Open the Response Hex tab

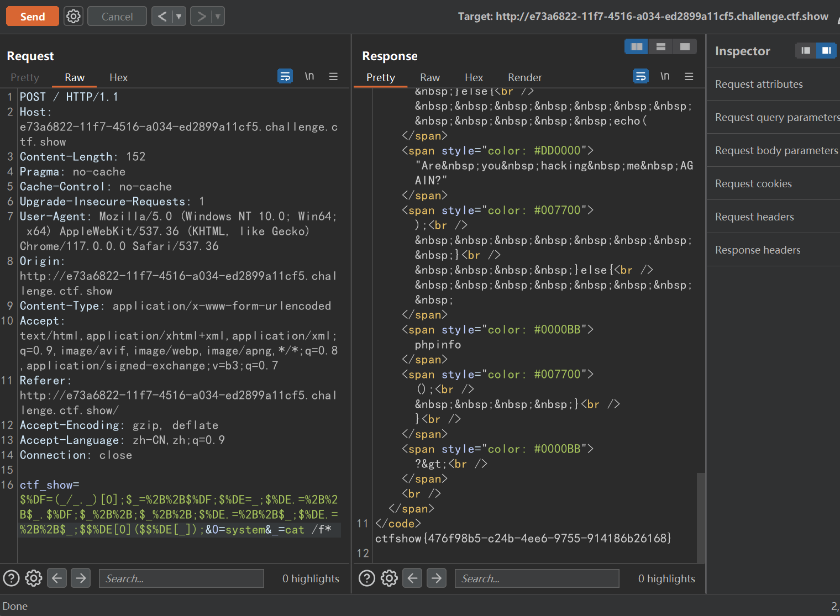pyautogui.click(x=474, y=77)
